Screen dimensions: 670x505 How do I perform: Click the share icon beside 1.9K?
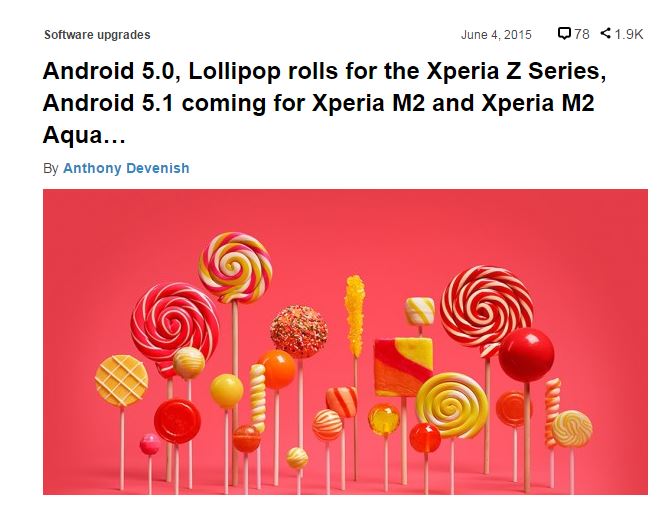605,33
